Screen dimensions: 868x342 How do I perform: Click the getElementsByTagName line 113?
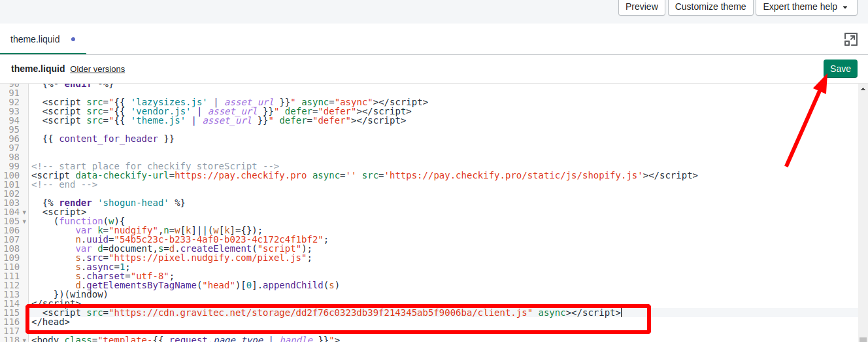coord(207,285)
